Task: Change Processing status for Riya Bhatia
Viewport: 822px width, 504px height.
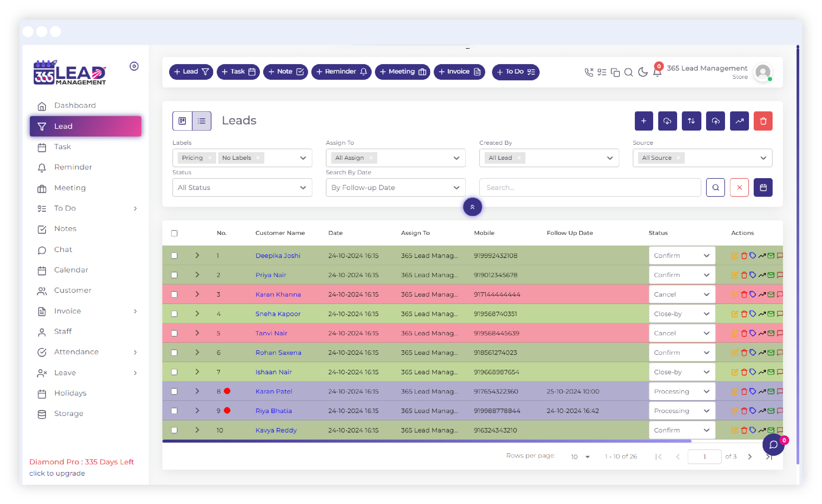Action: (682, 411)
